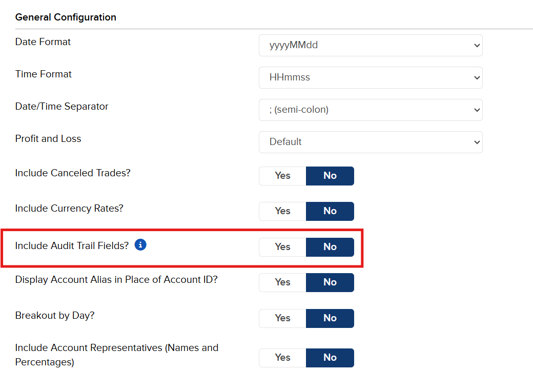Screen dimensions: 533x392
Task: Enable Display Account Alias in Place of Account ID
Action: [x=282, y=282]
